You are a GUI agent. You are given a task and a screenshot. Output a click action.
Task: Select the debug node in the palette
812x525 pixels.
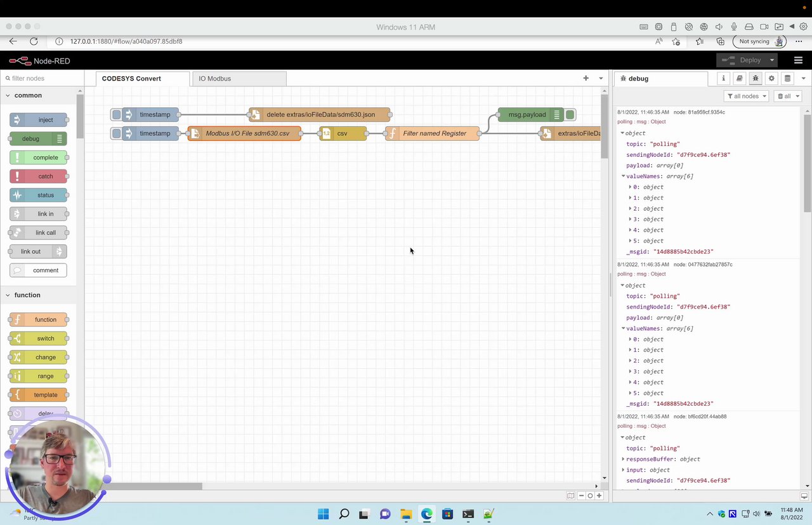coord(39,138)
